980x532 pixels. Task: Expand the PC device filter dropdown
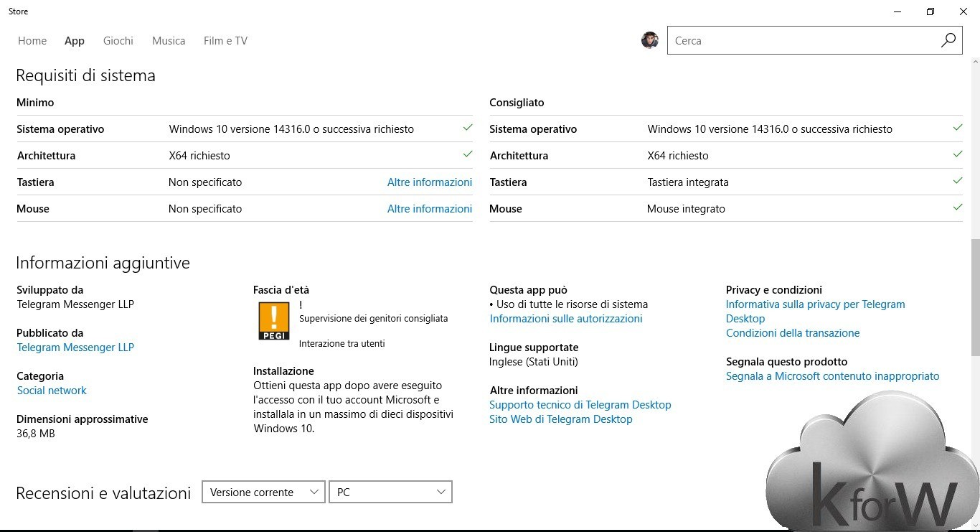(390, 492)
